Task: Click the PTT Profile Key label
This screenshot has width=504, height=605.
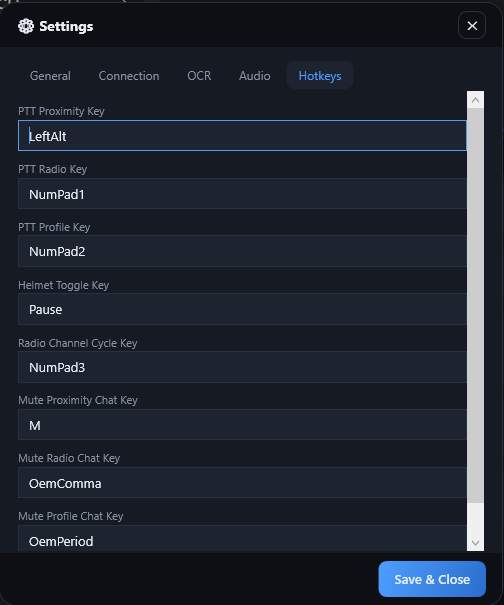Action: coord(54,227)
